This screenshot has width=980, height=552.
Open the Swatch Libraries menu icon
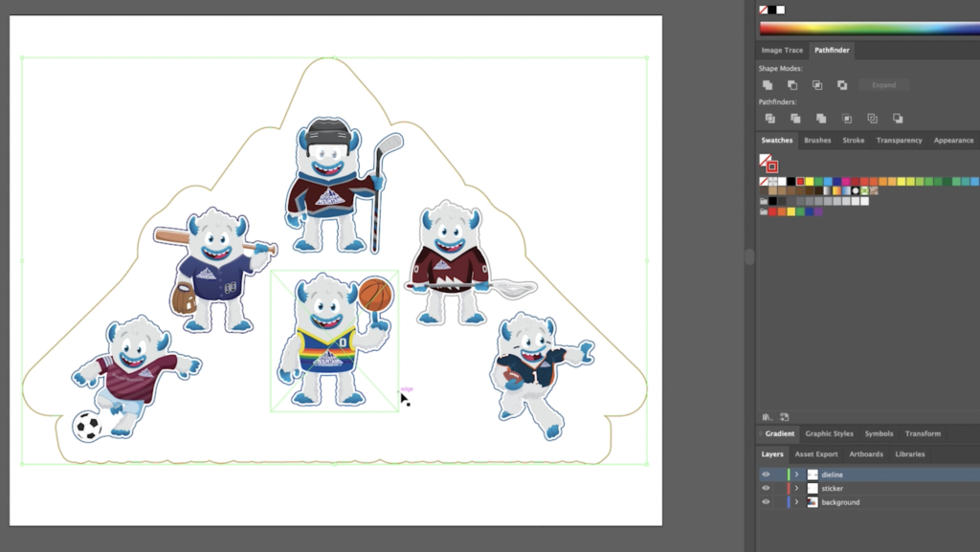tap(767, 417)
